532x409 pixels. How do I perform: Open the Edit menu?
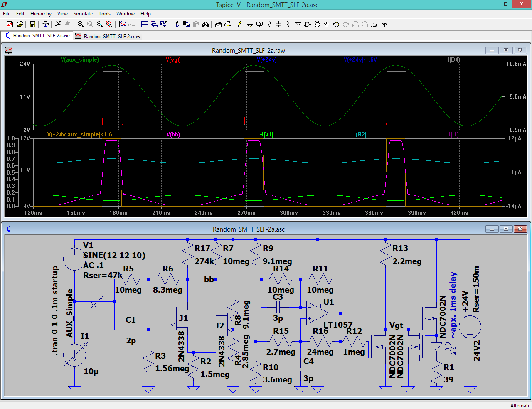pyautogui.click(x=20, y=14)
